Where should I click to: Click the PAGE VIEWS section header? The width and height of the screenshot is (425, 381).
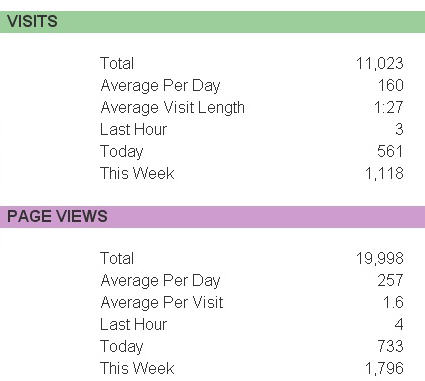coord(212,217)
